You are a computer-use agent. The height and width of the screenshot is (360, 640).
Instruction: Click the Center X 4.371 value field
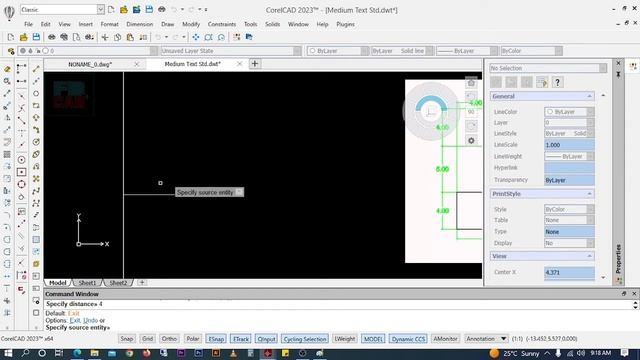pyautogui.click(x=569, y=272)
